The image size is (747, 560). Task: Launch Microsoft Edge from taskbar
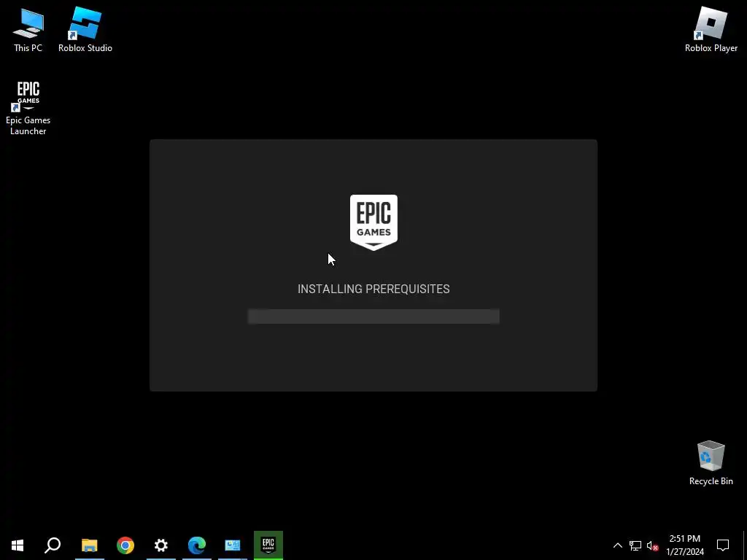tap(197, 545)
